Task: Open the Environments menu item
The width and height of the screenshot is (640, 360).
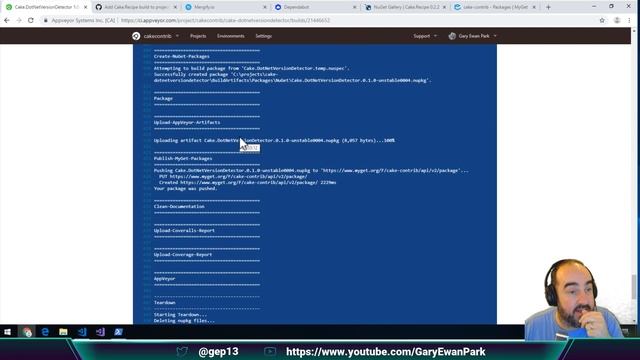Action: [x=231, y=36]
